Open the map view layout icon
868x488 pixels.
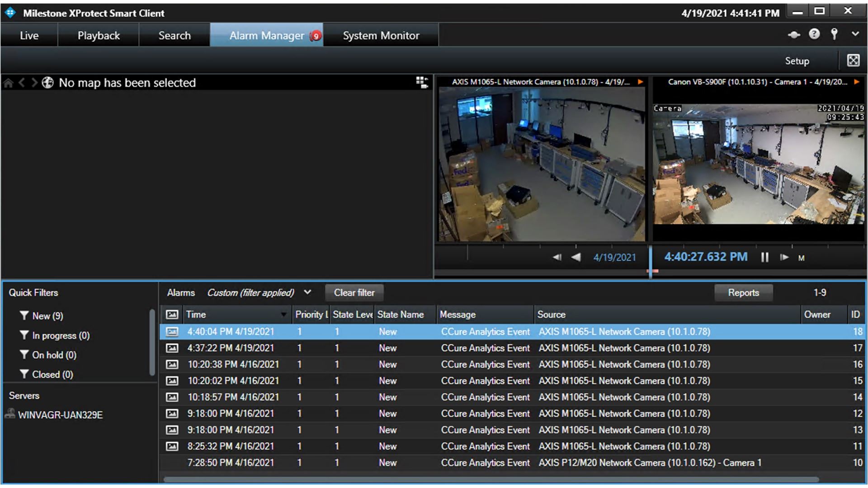(x=422, y=82)
